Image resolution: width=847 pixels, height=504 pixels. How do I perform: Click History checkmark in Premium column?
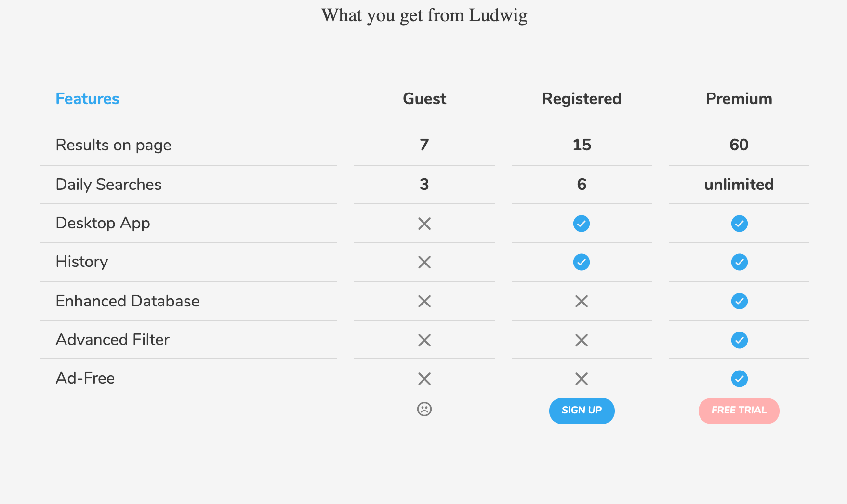[740, 262]
